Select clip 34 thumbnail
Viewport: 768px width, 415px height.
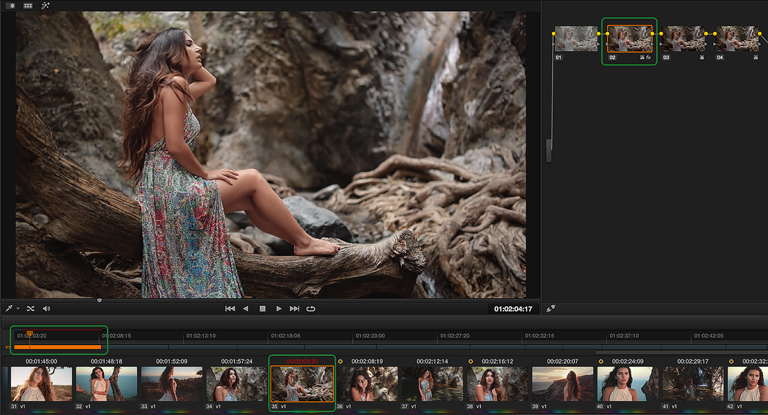[237, 384]
